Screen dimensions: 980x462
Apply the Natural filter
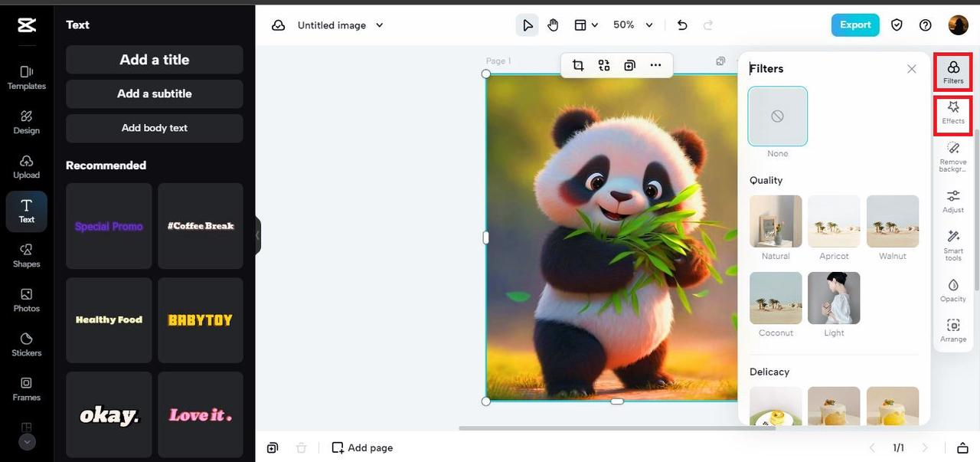tap(776, 221)
